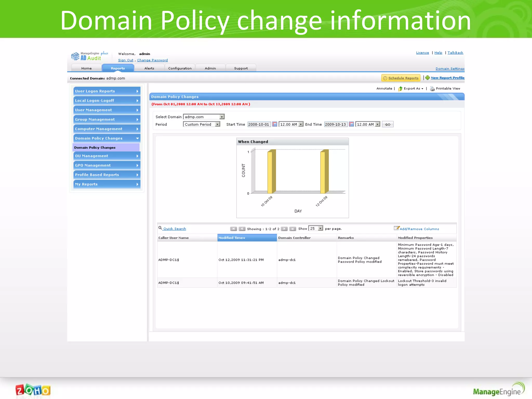Expand User Management menu

click(107, 110)
